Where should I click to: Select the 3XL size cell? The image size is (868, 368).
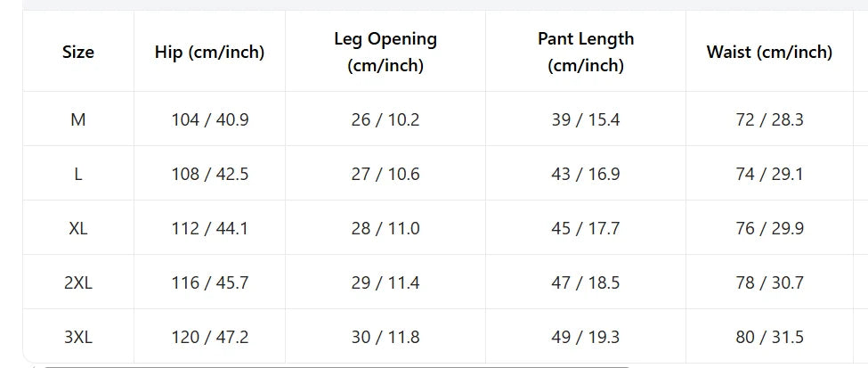(x=78, y=337)
